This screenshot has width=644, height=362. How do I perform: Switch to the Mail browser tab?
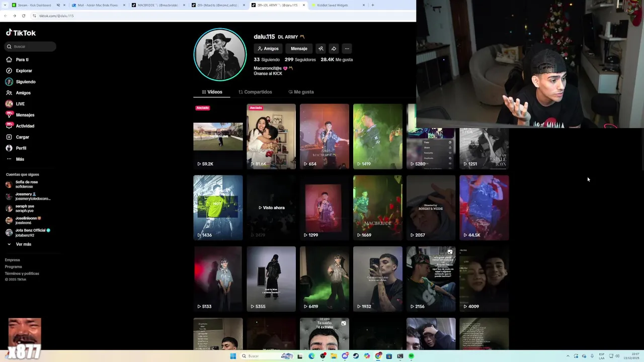point(98,5)
